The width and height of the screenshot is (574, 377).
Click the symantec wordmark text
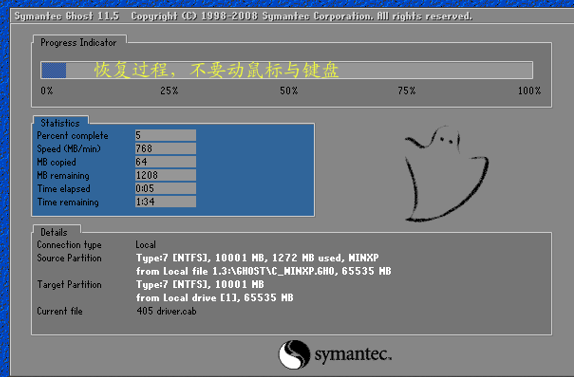[353, 354]
